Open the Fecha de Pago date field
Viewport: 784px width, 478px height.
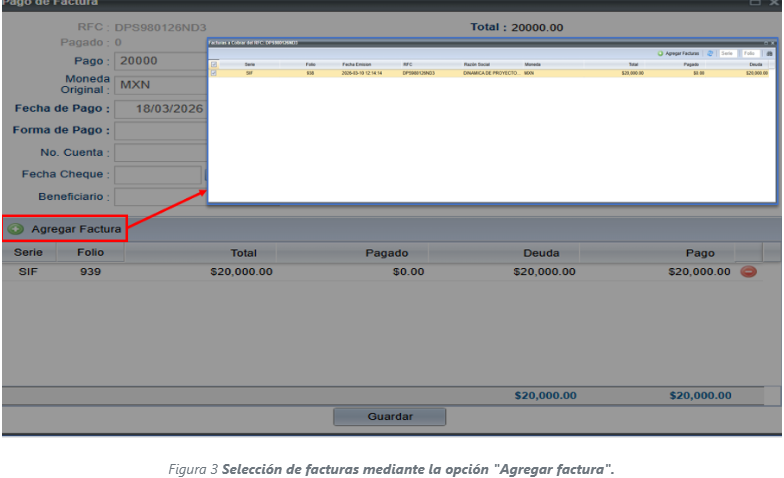(160, 108)
